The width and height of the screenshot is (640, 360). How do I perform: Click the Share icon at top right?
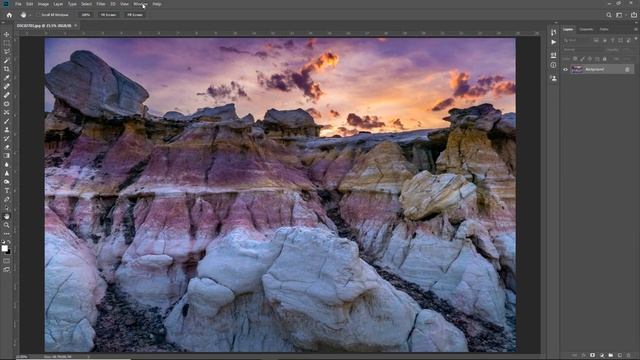pyautogui.click(x=634, y=15)
